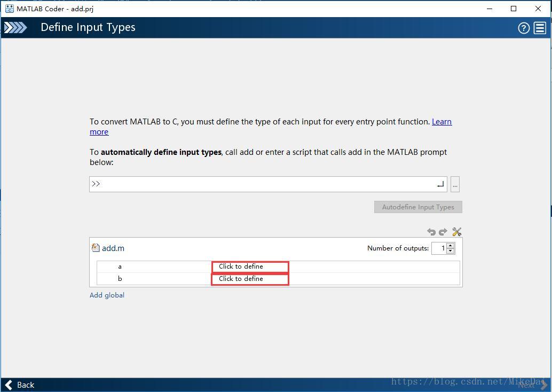Click the undo arrow icon

coord(431,232)
